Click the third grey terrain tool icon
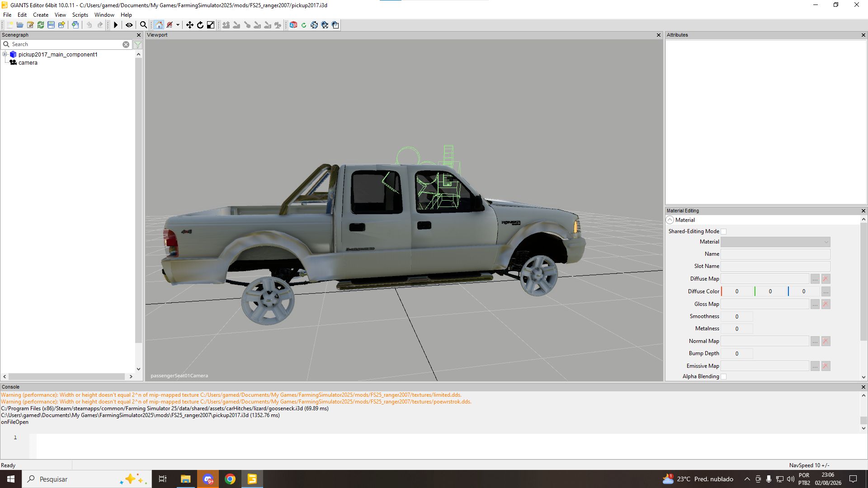 click(x=247, y=25)
